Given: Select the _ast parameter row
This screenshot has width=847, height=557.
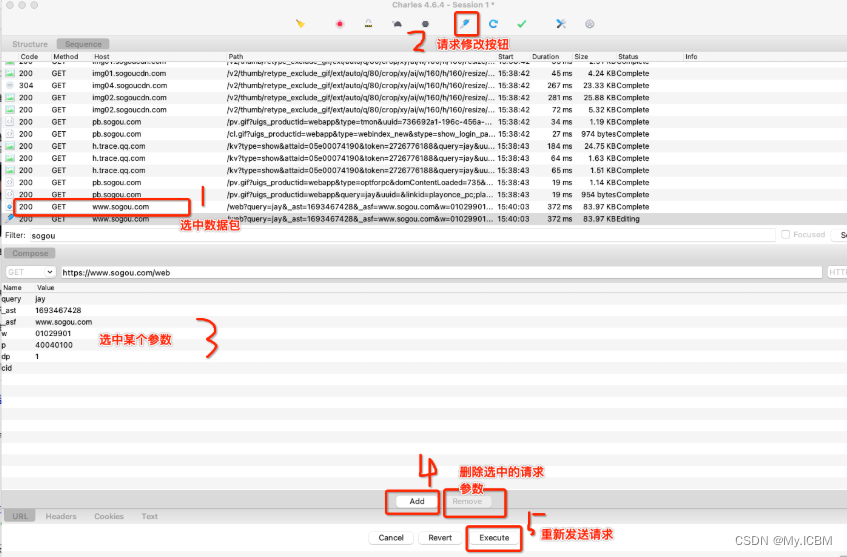Looking at the screenshot, I should (424, 311).
